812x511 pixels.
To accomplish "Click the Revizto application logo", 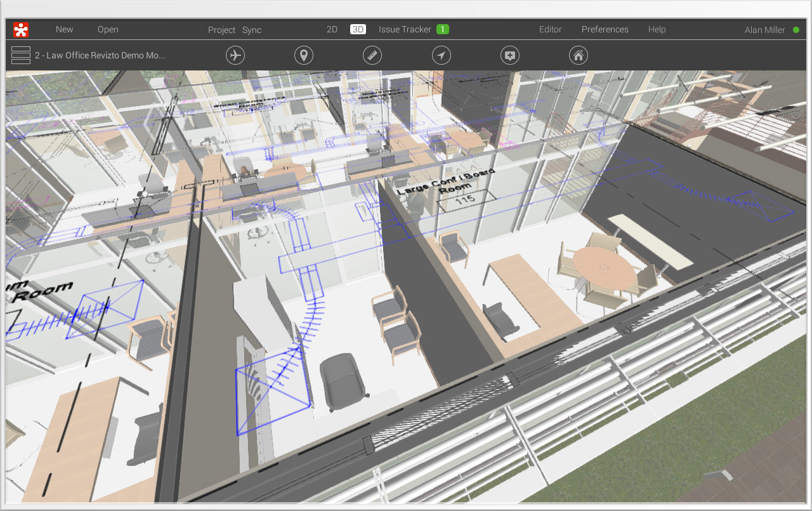I will click(x=21, y=29).
